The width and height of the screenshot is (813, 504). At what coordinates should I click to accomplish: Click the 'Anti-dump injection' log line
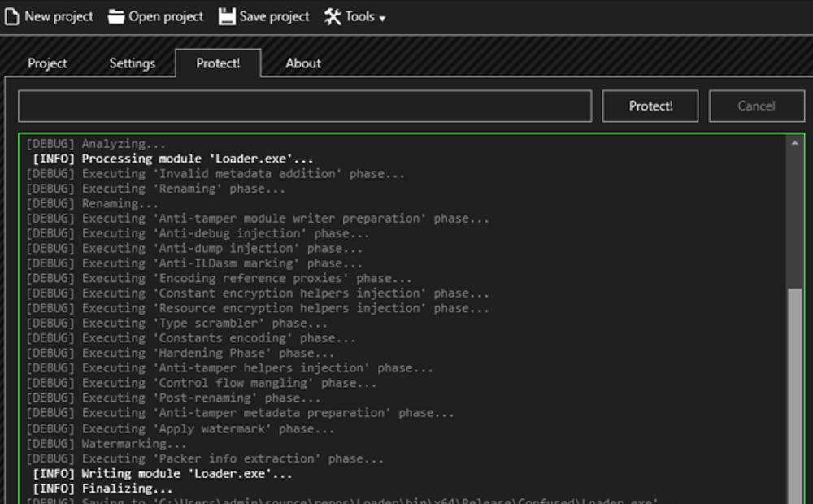click(x=194, y=249)
